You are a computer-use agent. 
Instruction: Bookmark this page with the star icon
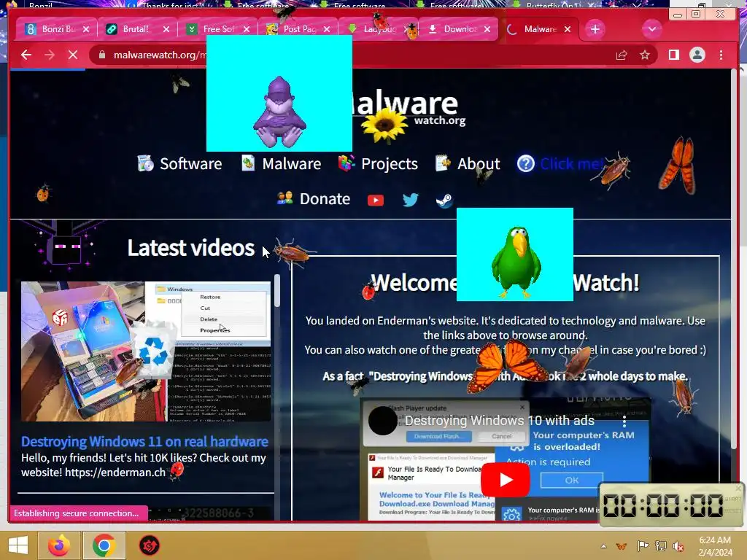click(645, 55)
